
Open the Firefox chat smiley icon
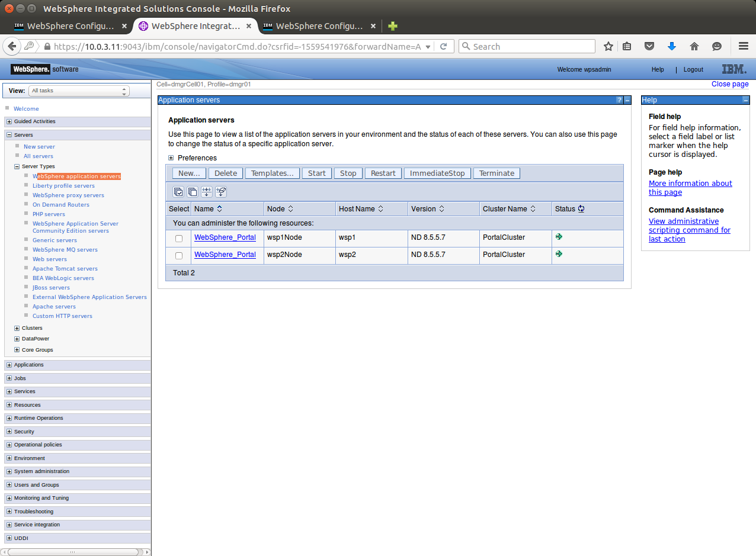717,46
